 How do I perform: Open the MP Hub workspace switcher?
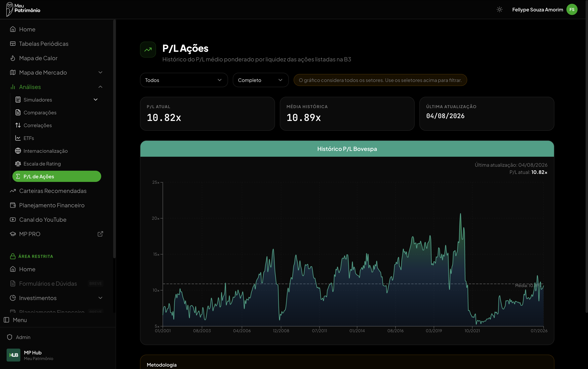[x=58, y=355]
